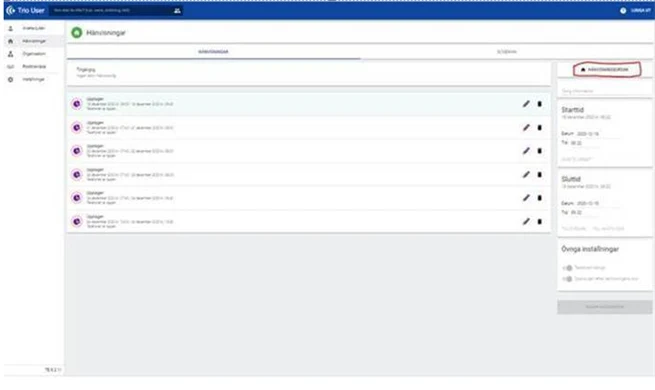
Task: Click the purple status icon of the fourth Upptagen row
Action: coord(76,175)
